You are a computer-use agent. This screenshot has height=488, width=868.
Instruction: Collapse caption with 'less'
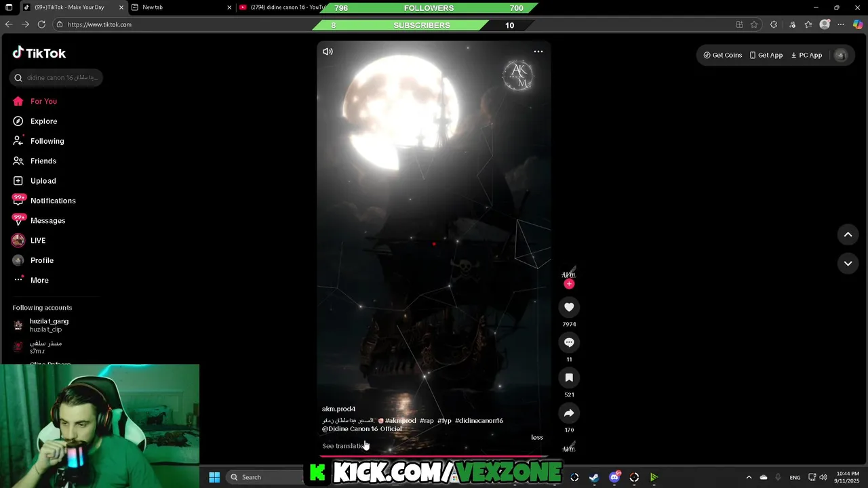click(537, 437)
